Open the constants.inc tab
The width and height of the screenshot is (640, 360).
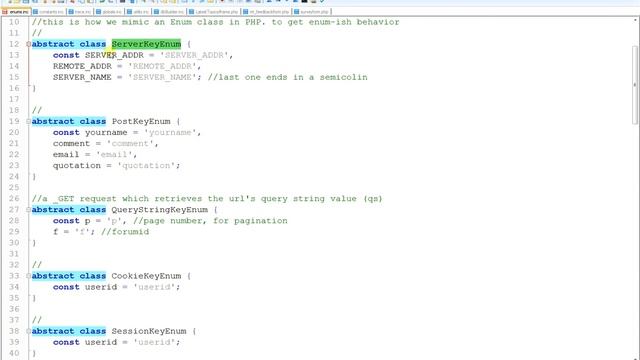48,12
